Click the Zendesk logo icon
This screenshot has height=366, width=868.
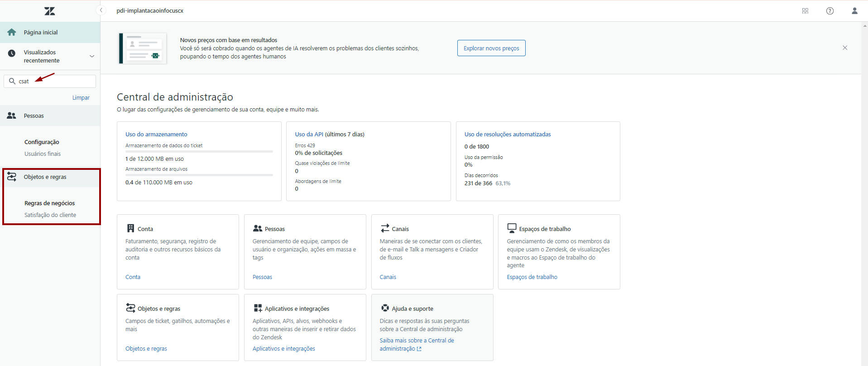pos(50,11)
